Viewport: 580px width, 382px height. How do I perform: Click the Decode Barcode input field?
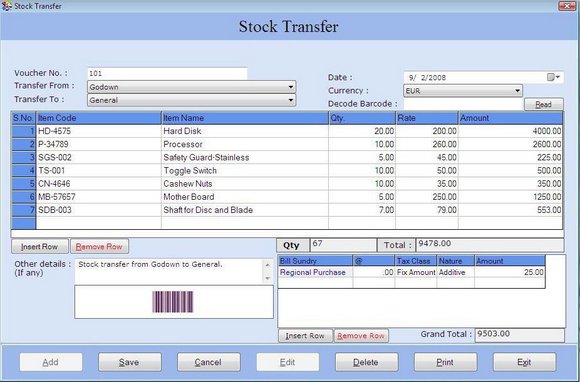tap(463, 104)
